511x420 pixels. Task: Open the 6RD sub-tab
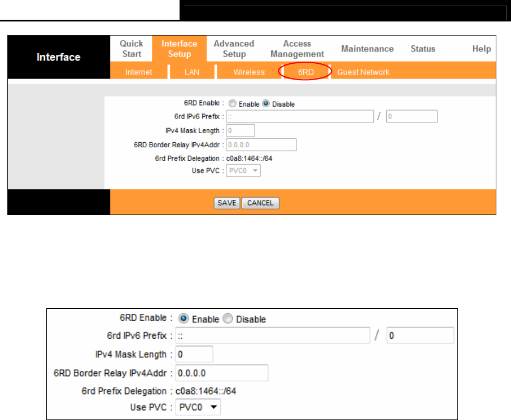[305, 72]
